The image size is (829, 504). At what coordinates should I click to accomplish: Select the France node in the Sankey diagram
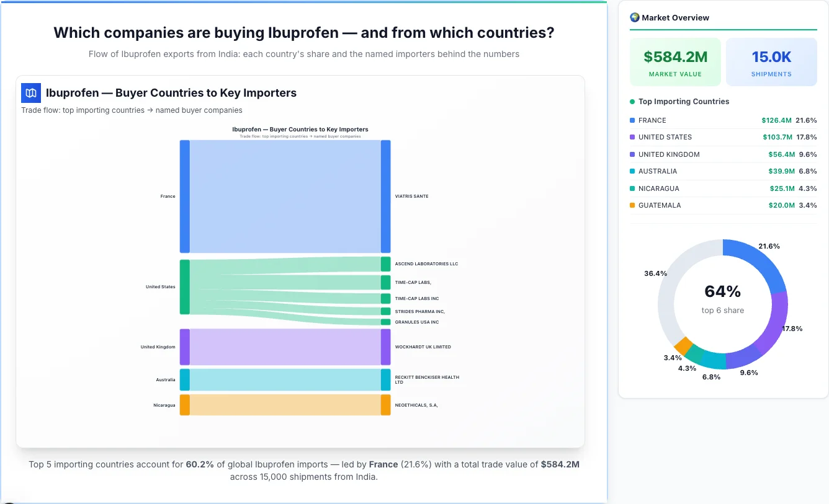coord(184,196)
